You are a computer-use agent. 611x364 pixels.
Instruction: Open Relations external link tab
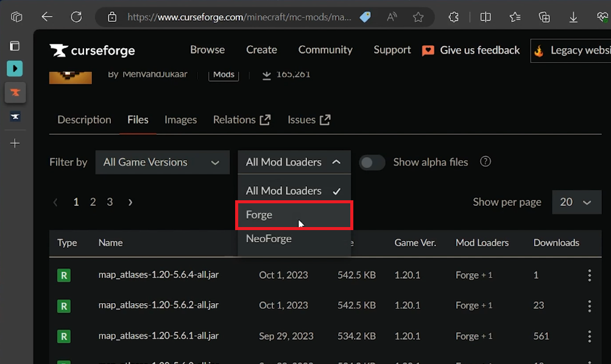click(x=242, y=119)
